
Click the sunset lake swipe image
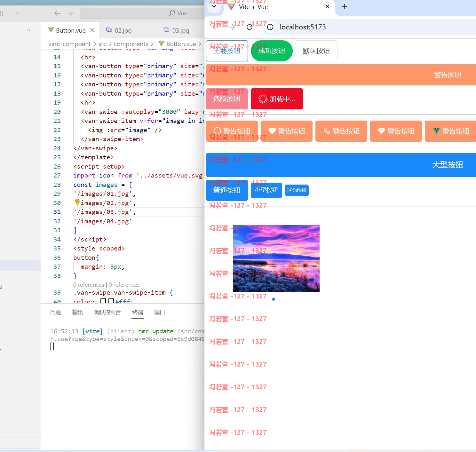pyautogui.click(x=276, y=258)
